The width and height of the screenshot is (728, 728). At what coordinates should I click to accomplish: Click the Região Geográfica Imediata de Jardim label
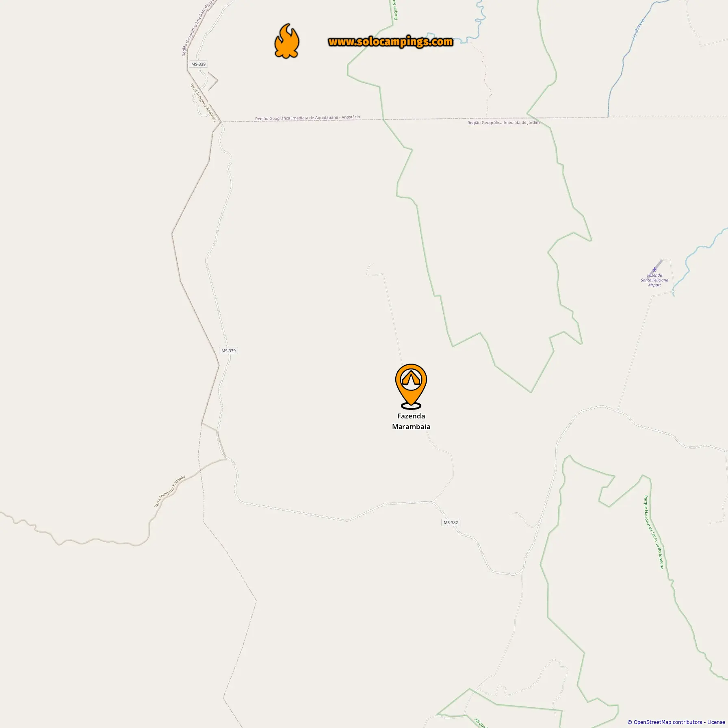[x=503, y=122]
